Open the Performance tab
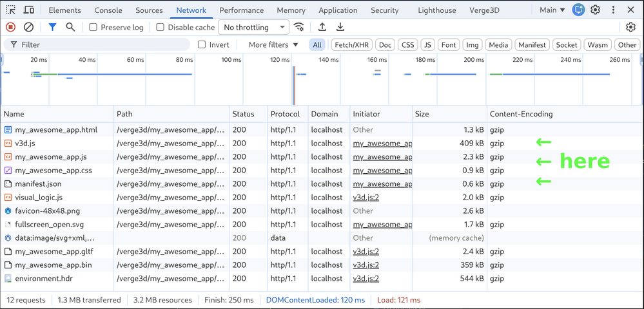 [242, 10]
